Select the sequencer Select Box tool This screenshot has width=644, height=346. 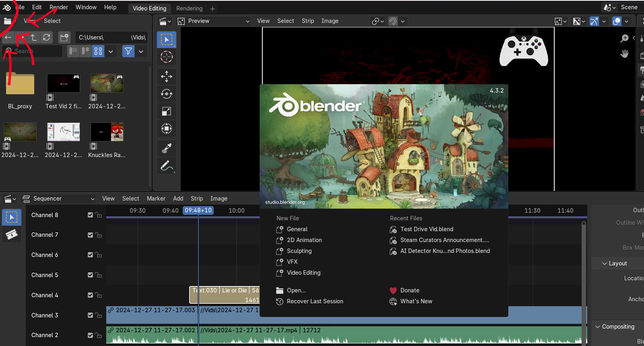12,217
